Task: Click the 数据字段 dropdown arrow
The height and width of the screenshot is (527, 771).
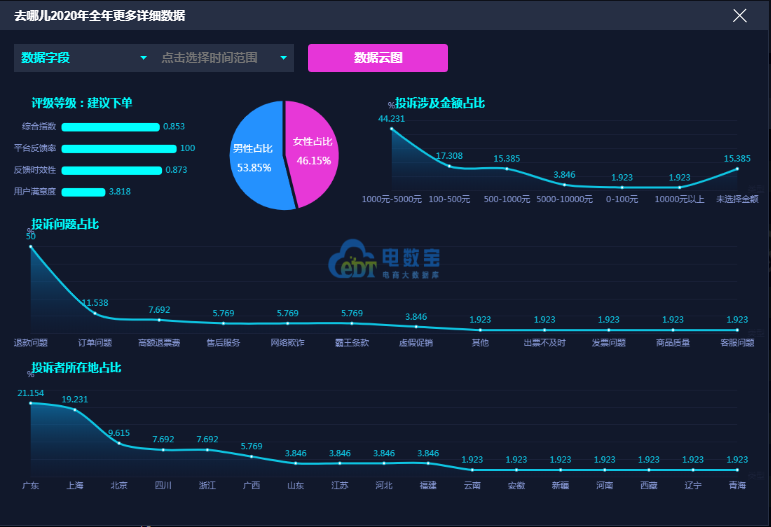Action: 144,58
